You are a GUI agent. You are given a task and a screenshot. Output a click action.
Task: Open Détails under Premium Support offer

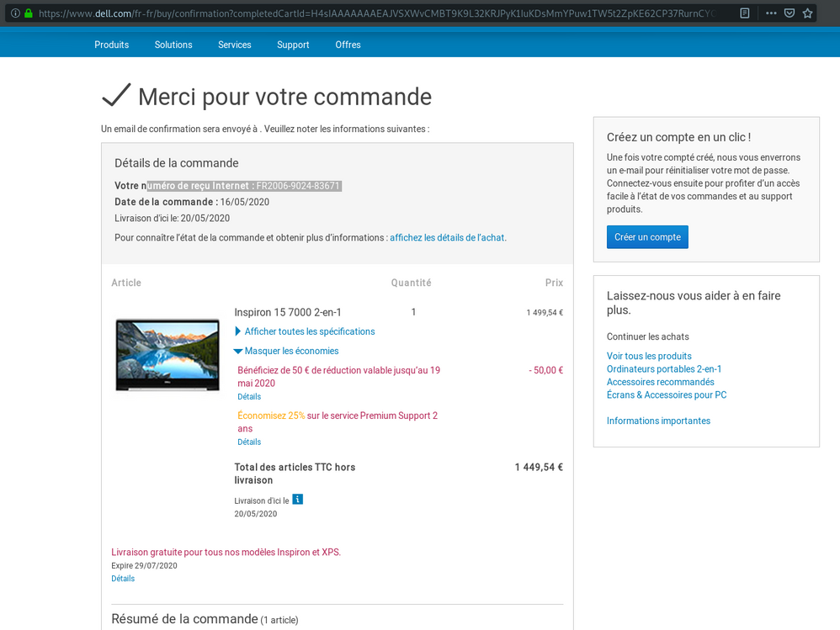249,442
